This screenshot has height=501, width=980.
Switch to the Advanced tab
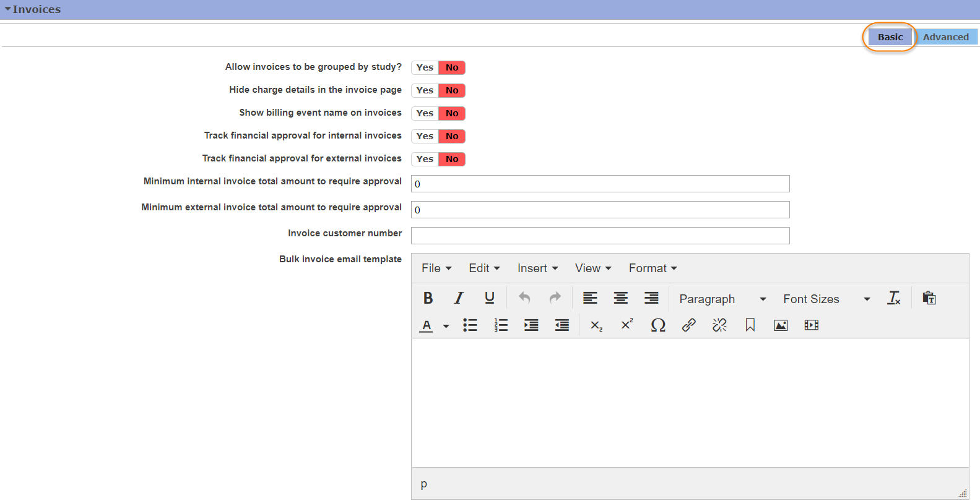click(x=945, y=37)
